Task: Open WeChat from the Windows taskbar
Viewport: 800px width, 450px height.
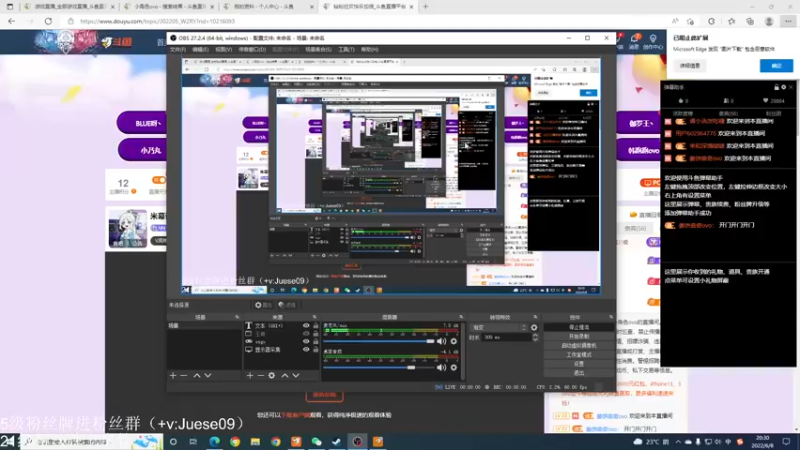Action: coord(316,441)
